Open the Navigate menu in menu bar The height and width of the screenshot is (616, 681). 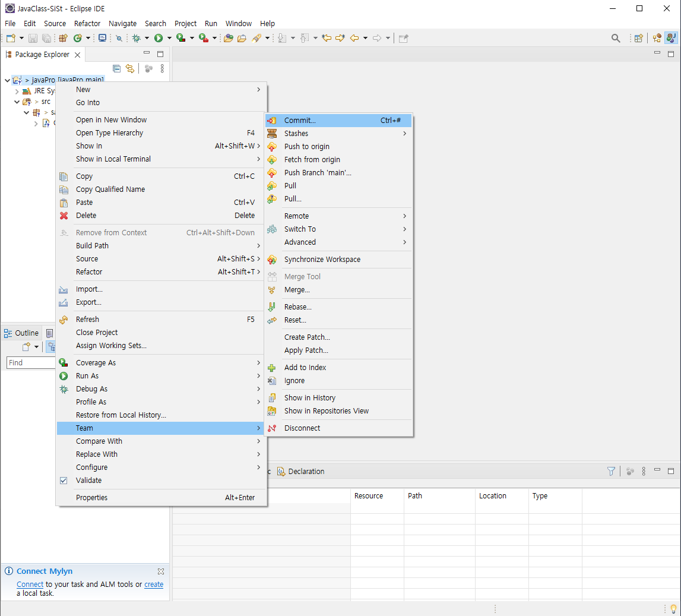(122, 23)
